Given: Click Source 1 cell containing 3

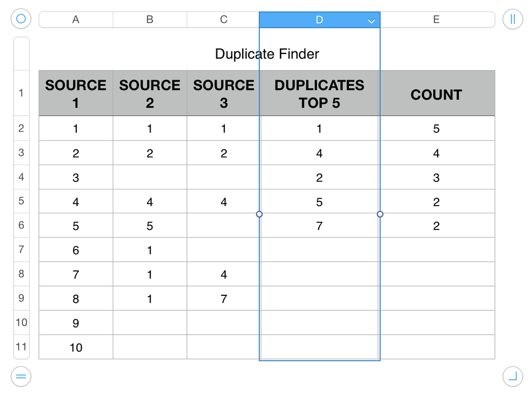Looking at the screenshot, I should (x=76, y=177).
